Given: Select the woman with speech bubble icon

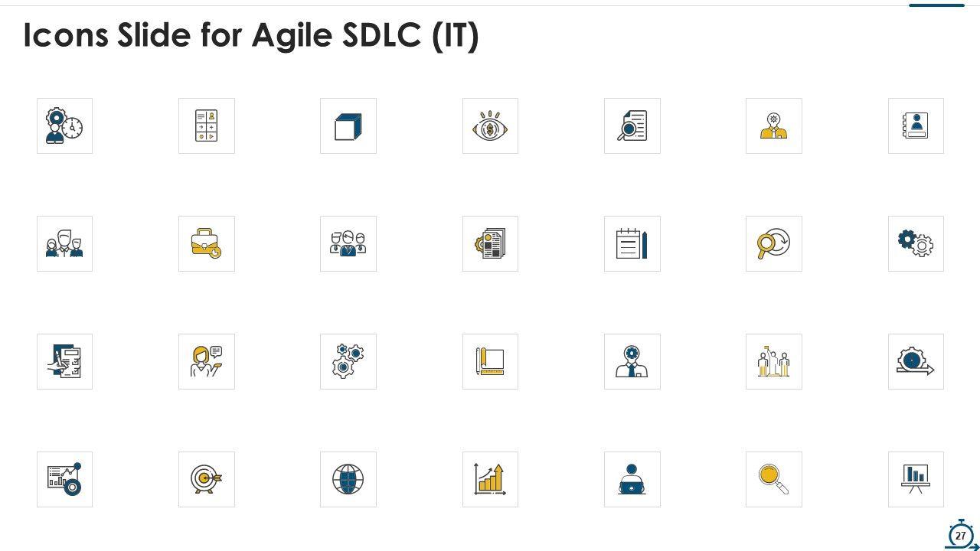Looking at the screenshot, I should point(207,361).
